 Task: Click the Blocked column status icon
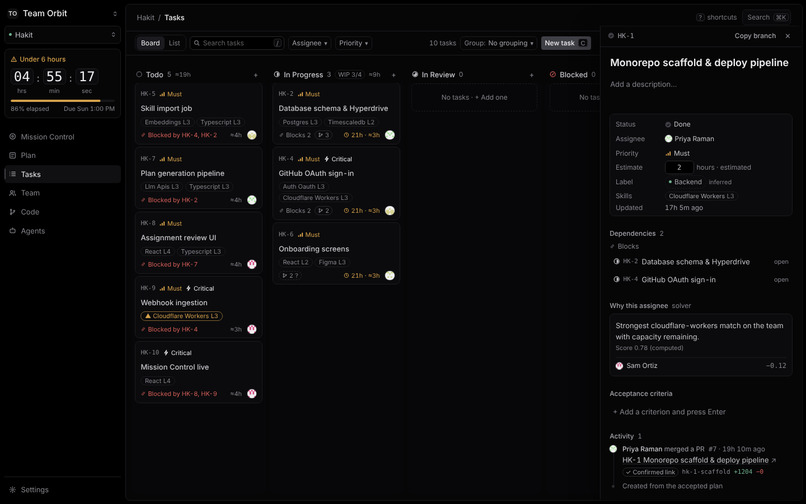click(x=553, y=75)
